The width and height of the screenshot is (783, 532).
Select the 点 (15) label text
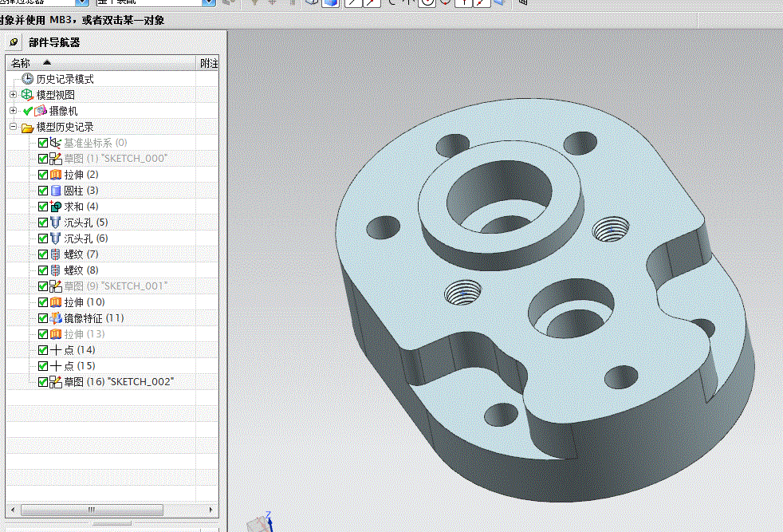(x=80, y=366)
